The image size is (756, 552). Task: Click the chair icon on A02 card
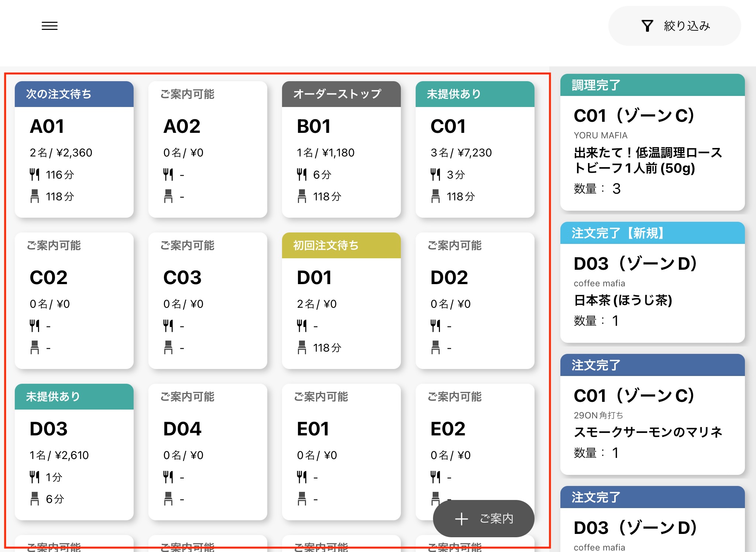pyautogui.click(x=168, y=196)
